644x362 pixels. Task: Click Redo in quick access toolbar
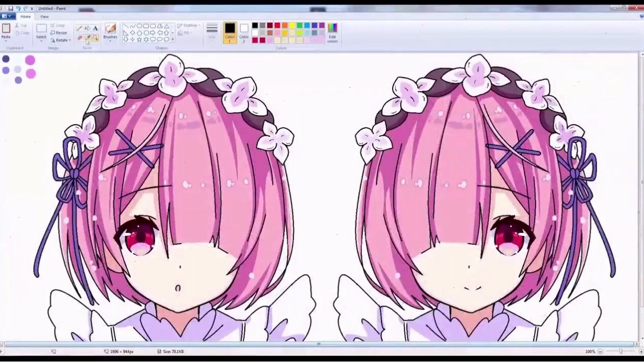[x=25, y=9]
